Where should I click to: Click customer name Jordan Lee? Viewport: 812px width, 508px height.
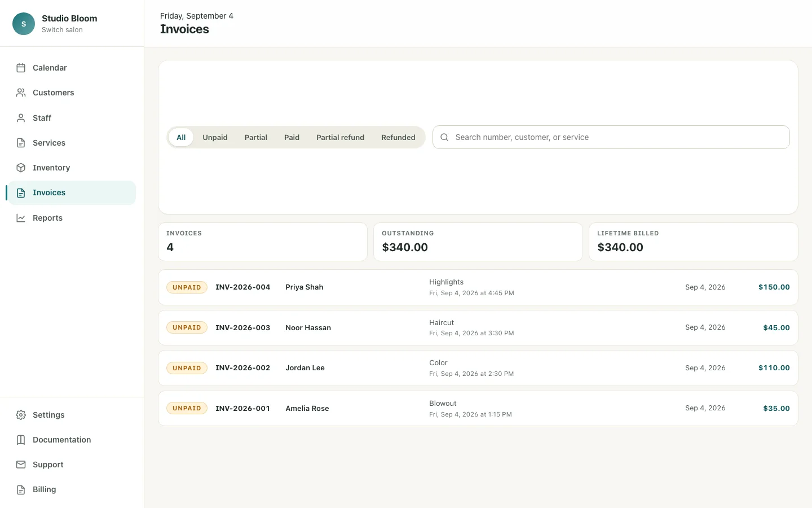click(305, 368)
